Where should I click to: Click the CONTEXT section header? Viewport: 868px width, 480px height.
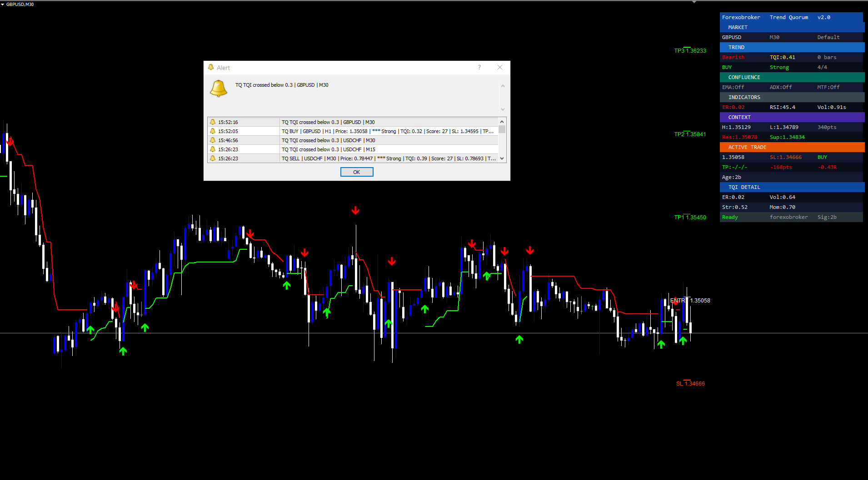point(792,117)
